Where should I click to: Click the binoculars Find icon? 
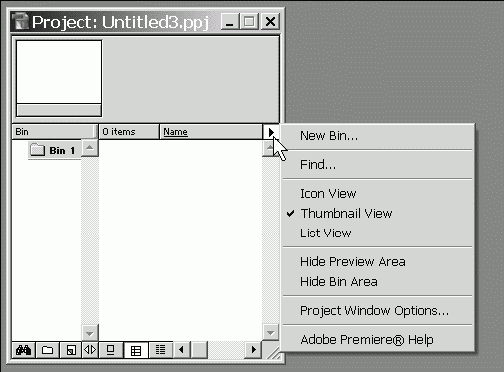(23, 350)
